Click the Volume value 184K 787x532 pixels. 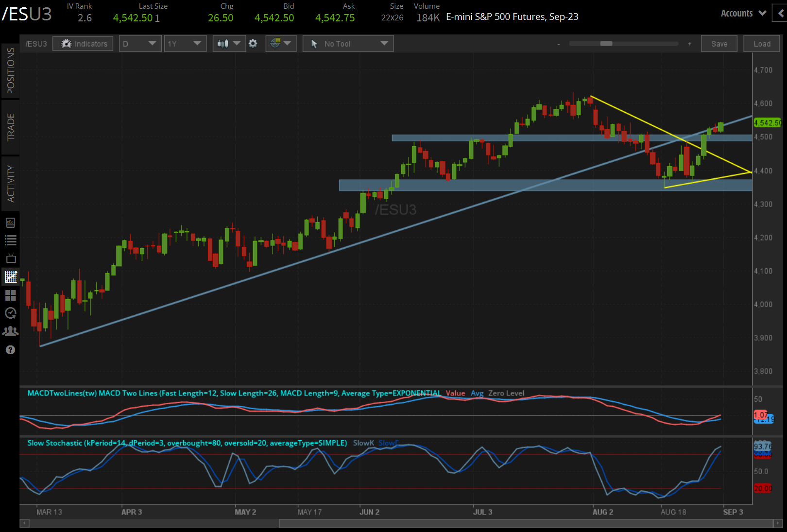428,18
